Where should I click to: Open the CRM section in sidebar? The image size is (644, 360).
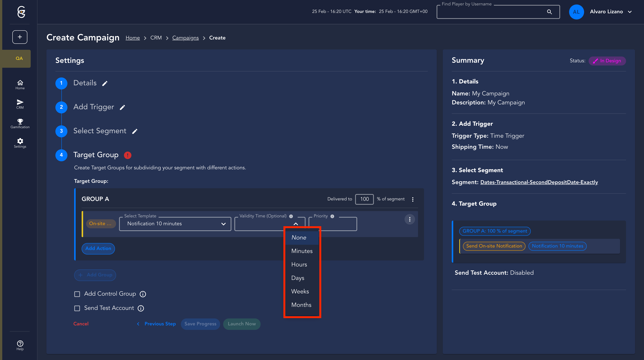tap(20, 104)
